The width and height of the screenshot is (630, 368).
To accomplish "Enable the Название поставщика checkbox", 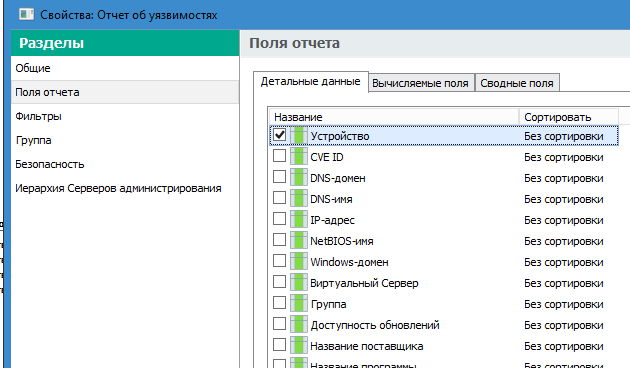I will tap(279, 344).
